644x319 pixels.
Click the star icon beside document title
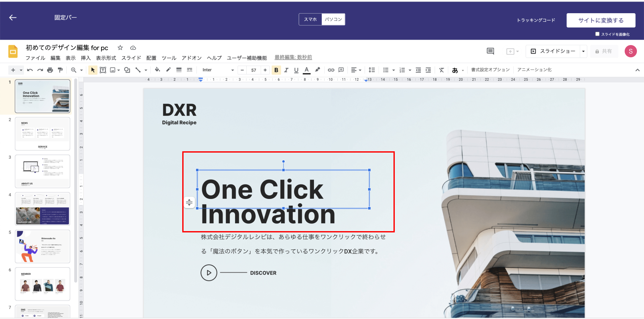120,48
